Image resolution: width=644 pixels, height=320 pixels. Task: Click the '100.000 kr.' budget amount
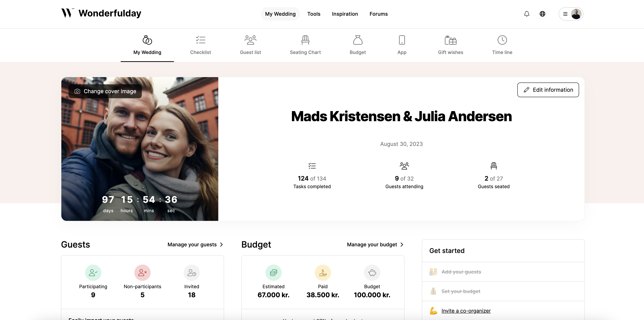point(372,295)
